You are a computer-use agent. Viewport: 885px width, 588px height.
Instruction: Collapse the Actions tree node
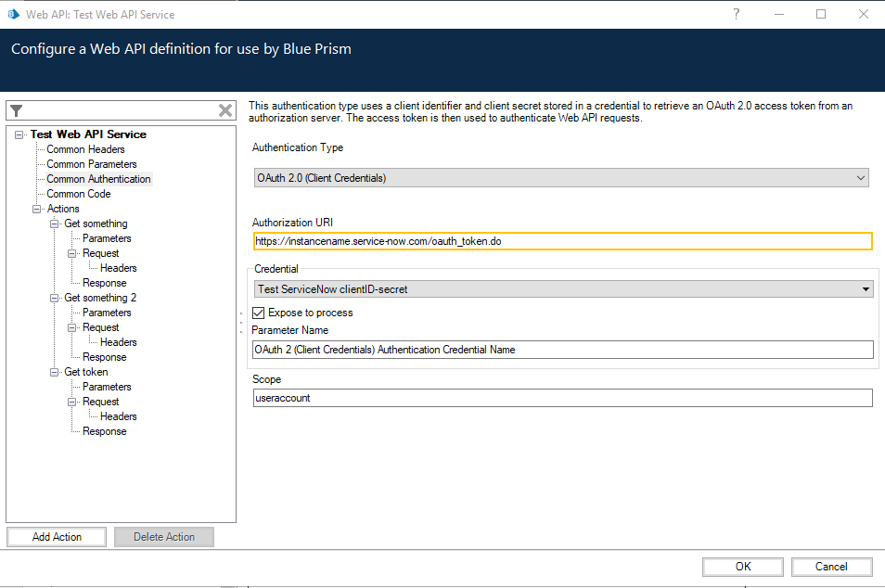click(x=38, y=209)
